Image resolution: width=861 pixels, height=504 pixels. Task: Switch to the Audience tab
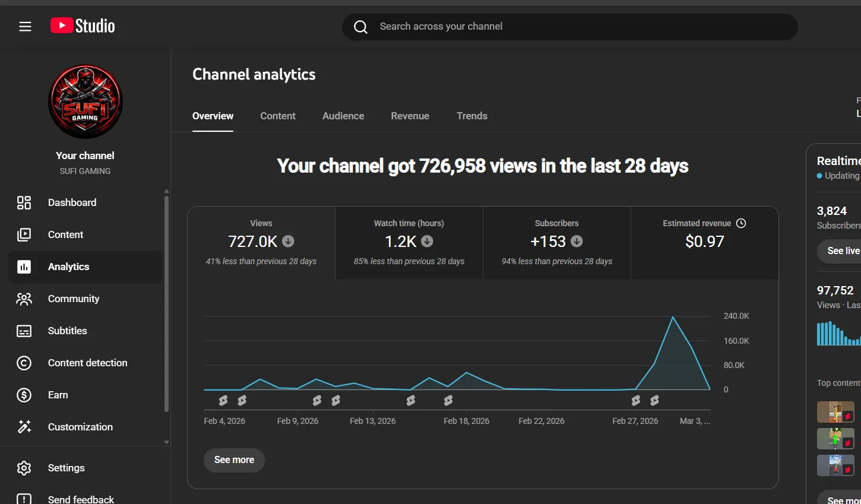point(343,116)
